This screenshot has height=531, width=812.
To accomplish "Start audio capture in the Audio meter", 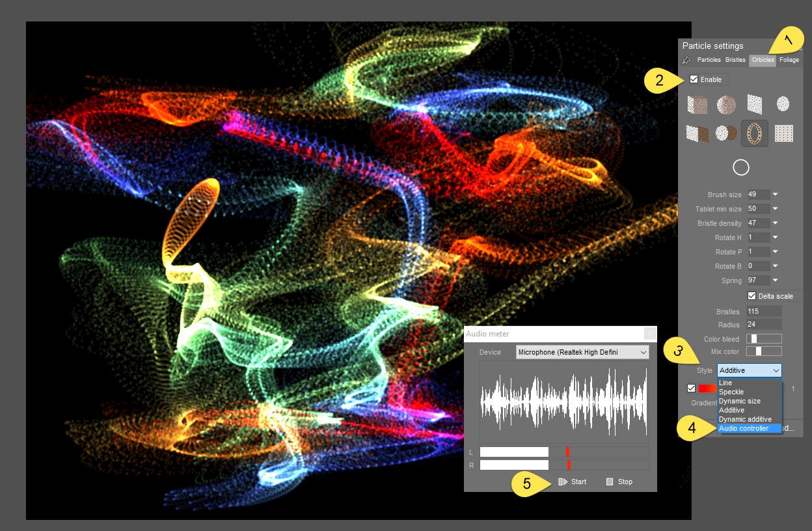I will (573, 482).
